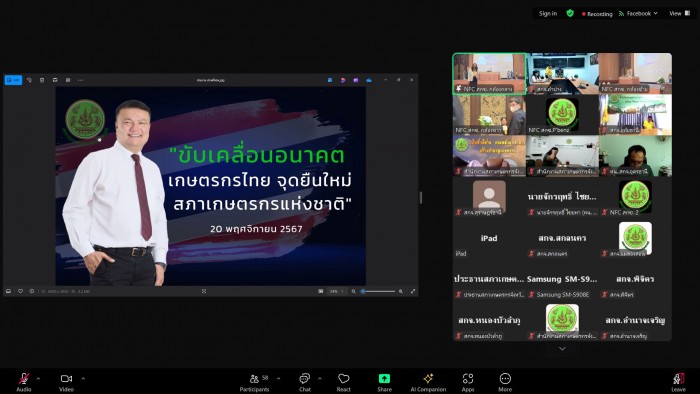Open the Facebook live stream dropdown
Image resolution: width=700 pixels, height=394 pixels.
click(x=638, y=13)
